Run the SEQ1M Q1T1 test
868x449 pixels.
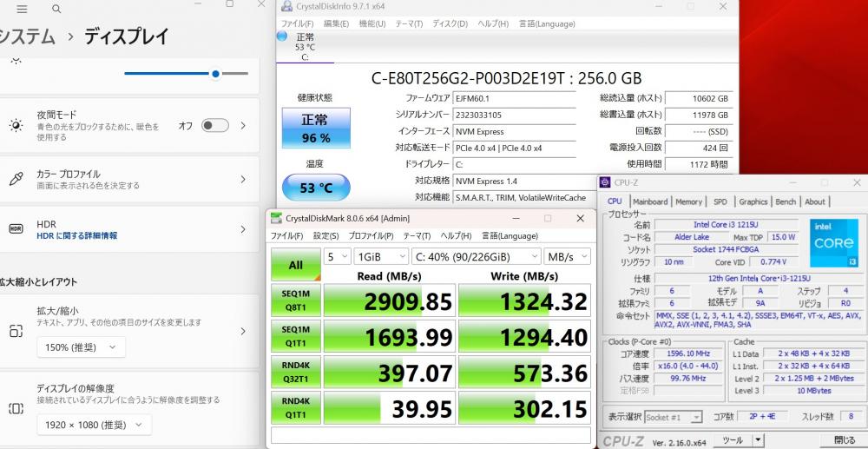click(x=296, y=336)
